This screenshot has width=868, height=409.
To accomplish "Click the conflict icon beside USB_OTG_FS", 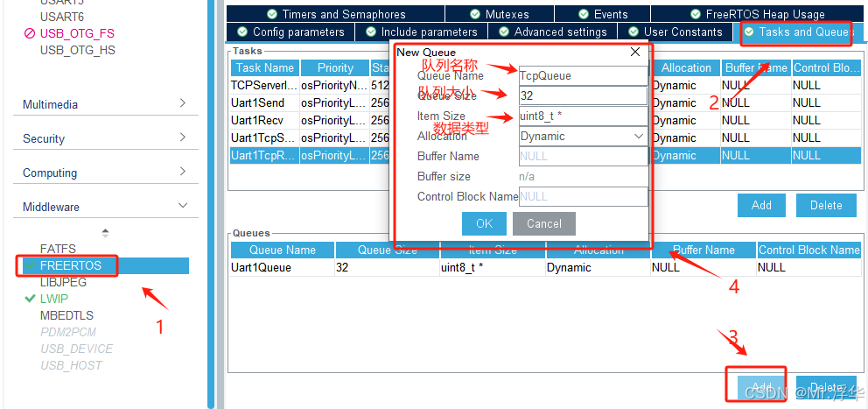I will click(30, 34).
